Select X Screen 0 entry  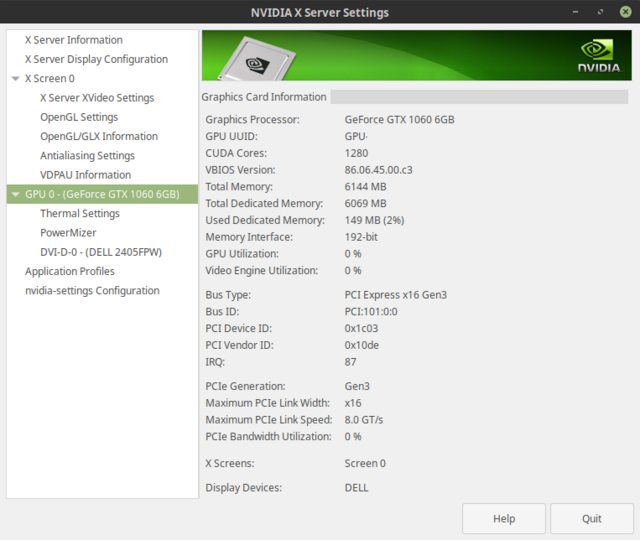[50, 78]
